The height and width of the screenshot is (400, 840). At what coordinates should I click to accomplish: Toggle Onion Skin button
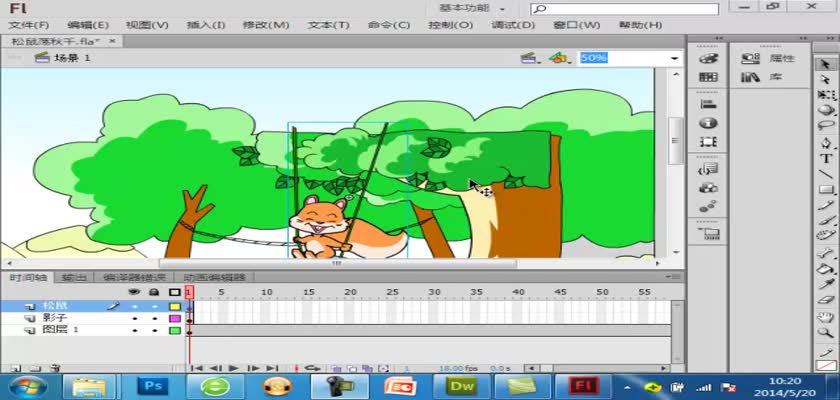tap(336, 368)
